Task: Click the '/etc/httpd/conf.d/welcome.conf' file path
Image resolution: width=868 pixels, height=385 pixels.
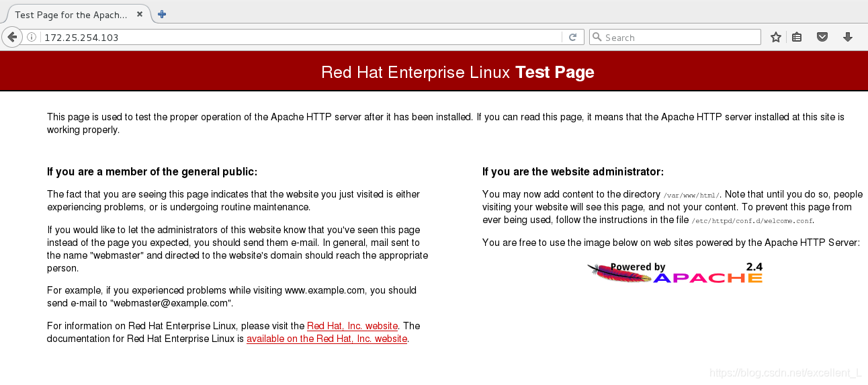Action: pyautogui.click(x=752, y=220)
